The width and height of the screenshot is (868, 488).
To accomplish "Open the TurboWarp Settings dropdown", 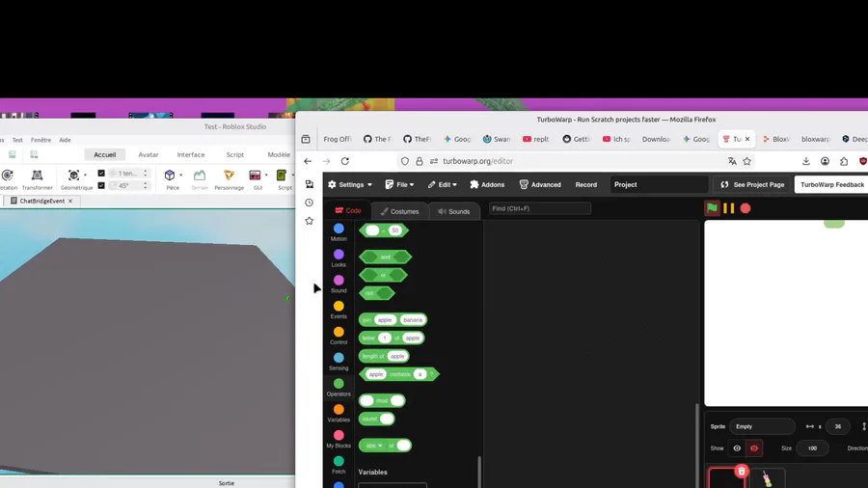I will [350, 185].
